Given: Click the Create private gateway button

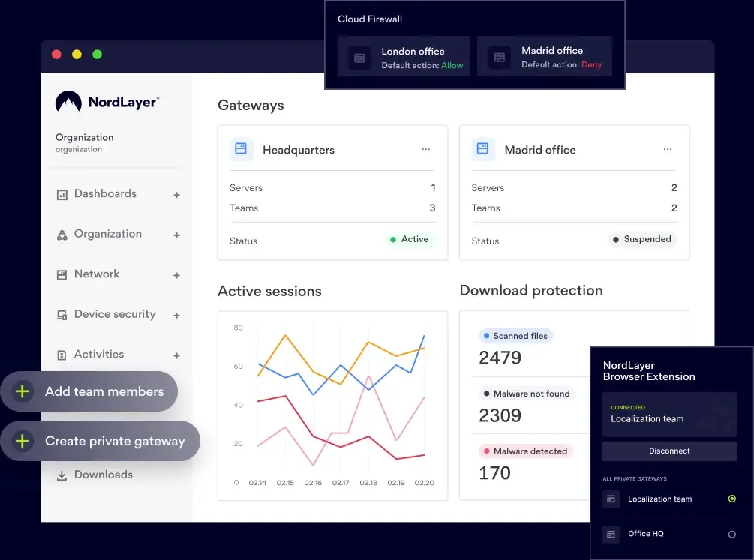Looking at the screenshot, I should point(100,441).
